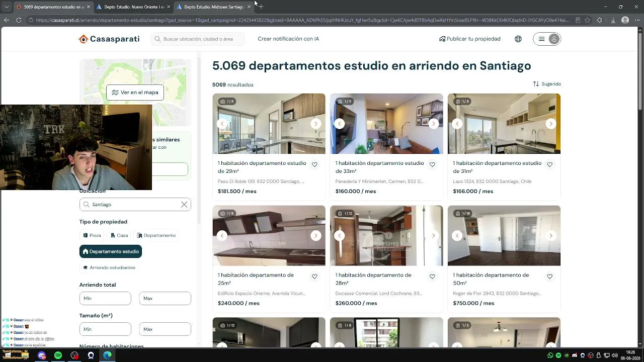The width and height of the screenshot is (644, 362).
Task: Switch to Depto Estudio Nuevo Oriente tab
Action: (133, 7)
